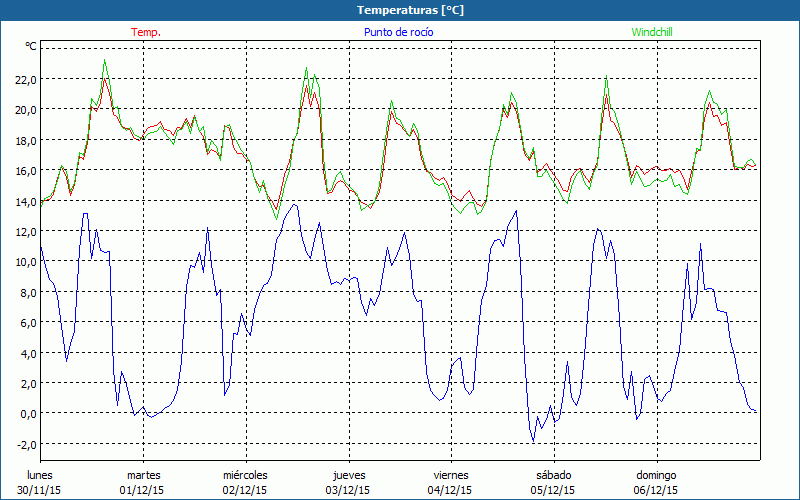800x500 pixels.
Task: Click the 30/11/15 date label
Action: (40, 490)
